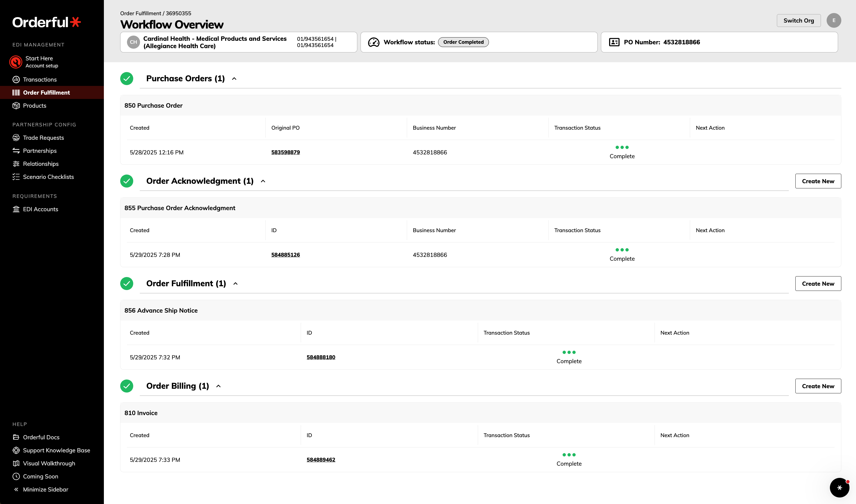The image size is (856, 504).
Task: Click the 855 acknowledgment status dots
Action: [x=622, y=250]
